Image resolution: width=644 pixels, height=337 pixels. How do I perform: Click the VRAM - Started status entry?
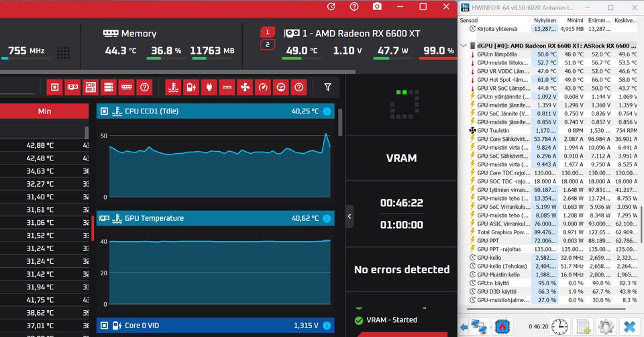[x=386, y=320]
